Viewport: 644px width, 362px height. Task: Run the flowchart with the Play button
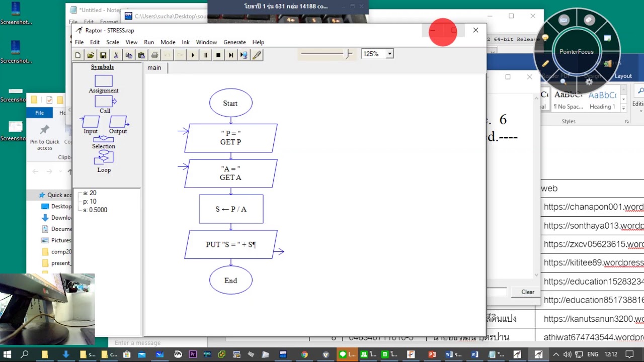coord(193,55)
